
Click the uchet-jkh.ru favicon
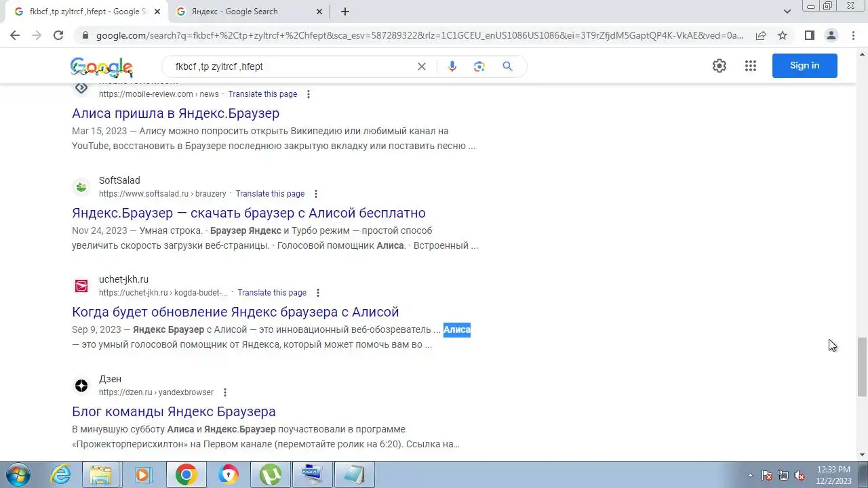pyautogui.click(x=81, y=286)
